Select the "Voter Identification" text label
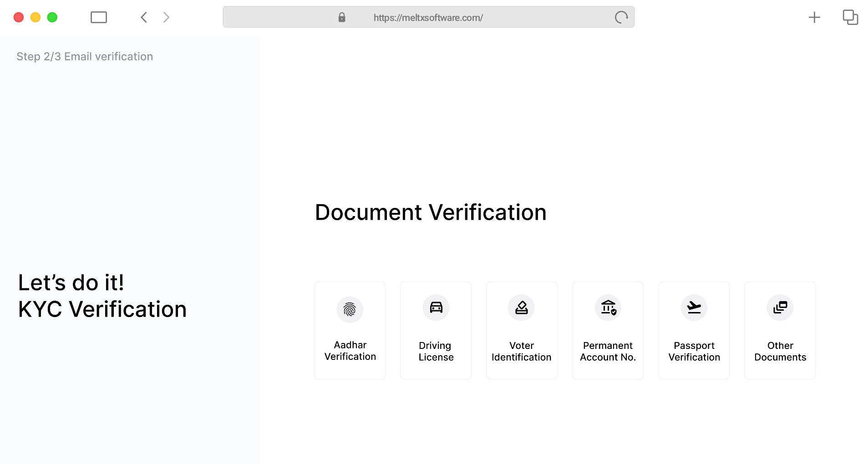This screenshot has width=868, height=464. click(x=521, y=351)
